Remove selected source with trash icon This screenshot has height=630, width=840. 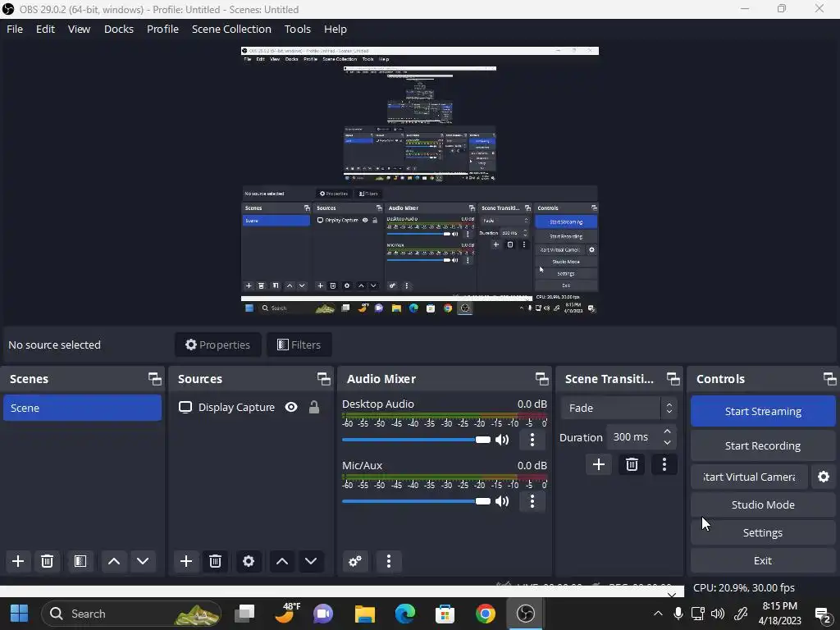click(216, 561)
